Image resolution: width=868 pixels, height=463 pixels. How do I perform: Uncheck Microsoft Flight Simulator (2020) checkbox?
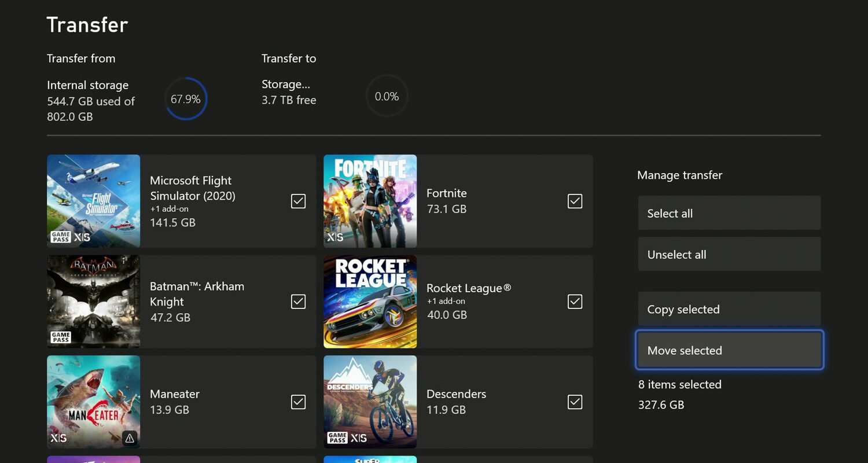298,201
